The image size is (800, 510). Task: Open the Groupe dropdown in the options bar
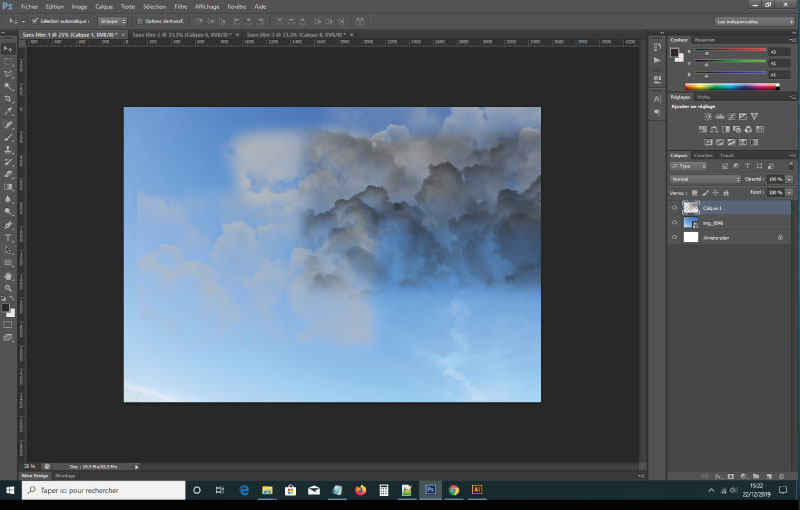point(112,20)
